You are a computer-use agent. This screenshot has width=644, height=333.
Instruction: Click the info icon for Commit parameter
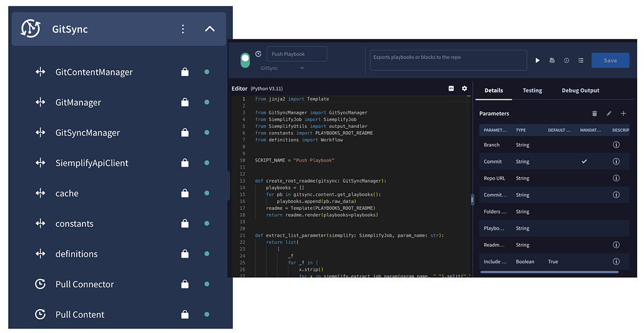click(616, 161)
